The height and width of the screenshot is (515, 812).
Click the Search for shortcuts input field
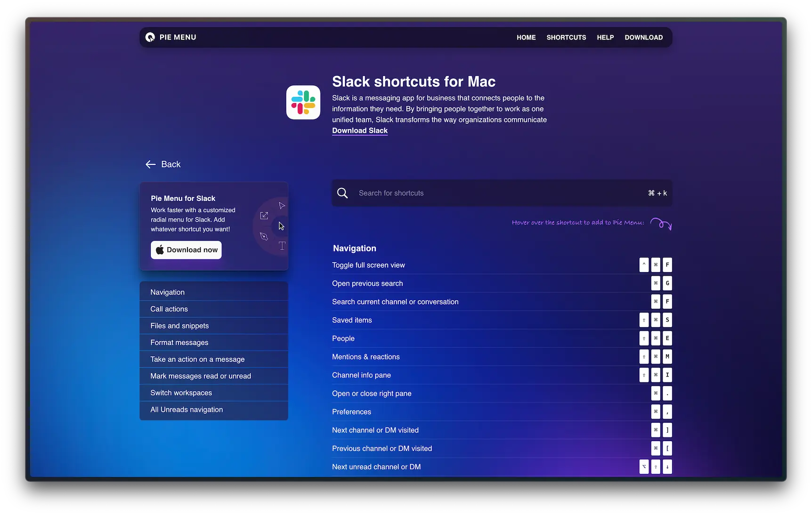[471, 193]
